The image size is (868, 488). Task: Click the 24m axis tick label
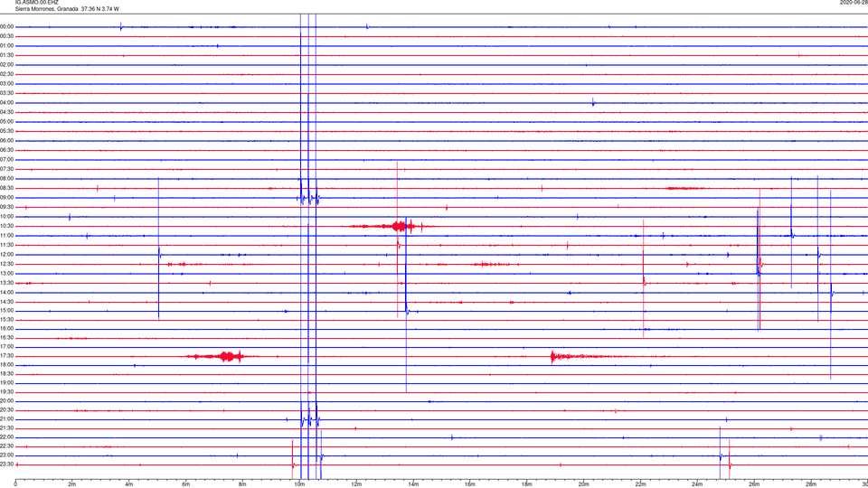pos(697,484)
